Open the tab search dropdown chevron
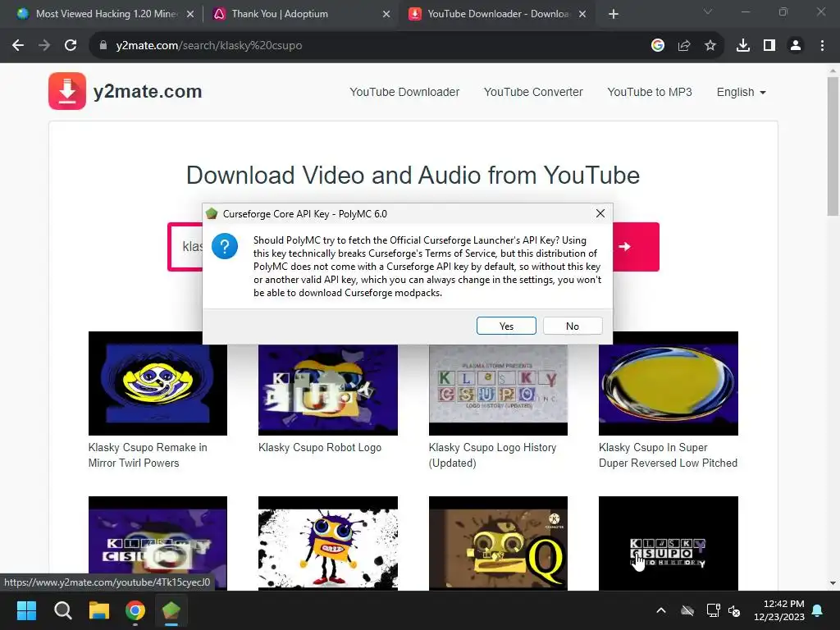The width and height of the screenshot is (840, 630). [x=708, y=11]
